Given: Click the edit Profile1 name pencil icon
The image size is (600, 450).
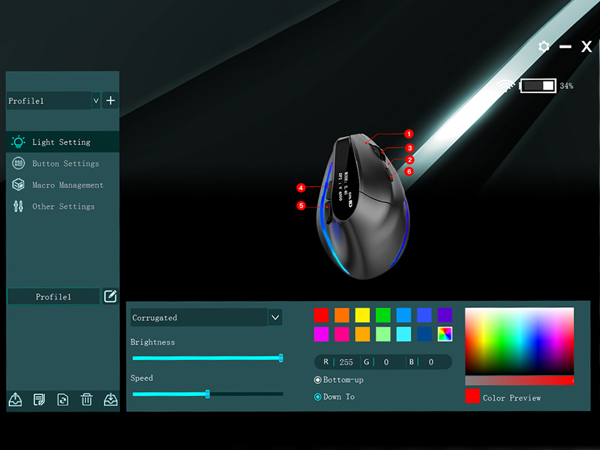Looking at the screenshot, I should click(x=110, y=297).
